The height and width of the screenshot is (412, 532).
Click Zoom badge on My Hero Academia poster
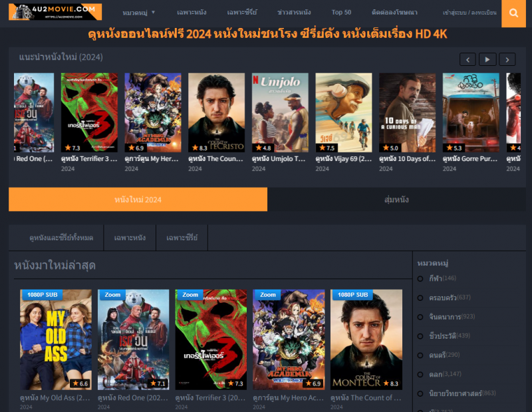268,294
